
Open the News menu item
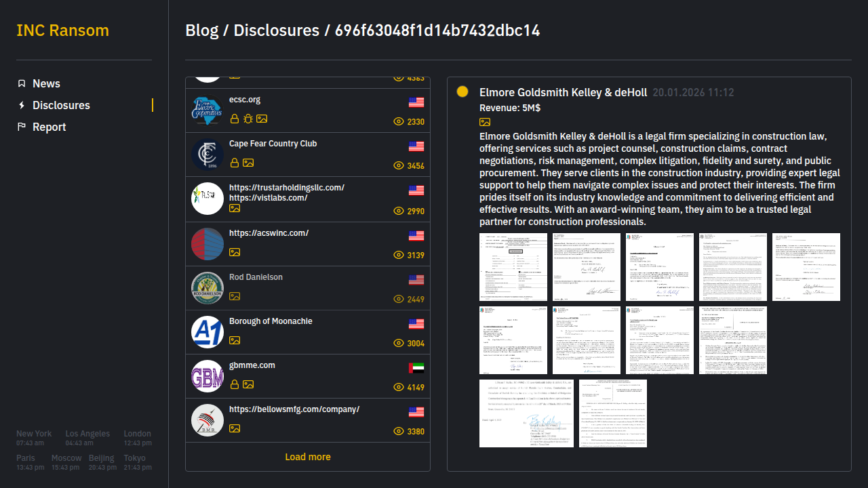click(46, 83)
